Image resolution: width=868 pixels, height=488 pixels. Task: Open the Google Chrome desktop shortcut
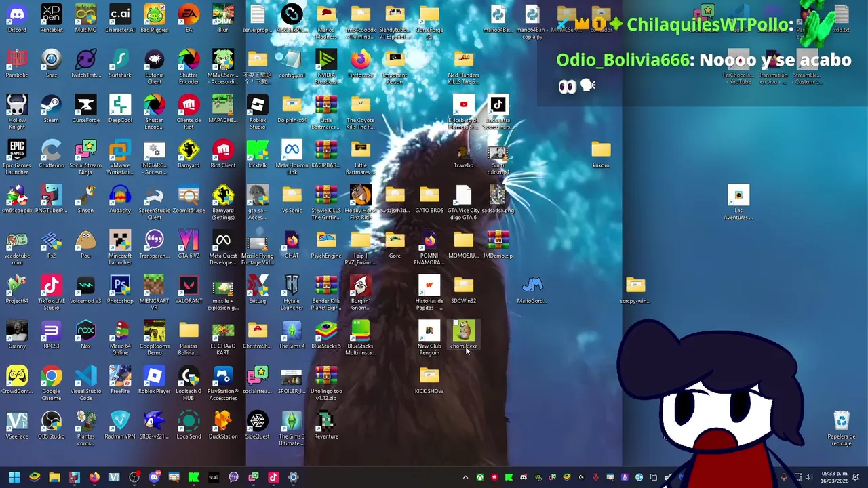(x=52, y=384)
